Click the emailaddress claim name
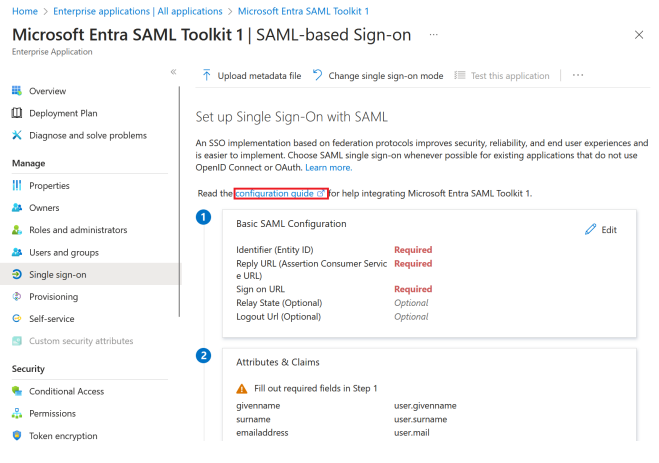This screenshot has height=463, width=659. (x=262, y=432)
